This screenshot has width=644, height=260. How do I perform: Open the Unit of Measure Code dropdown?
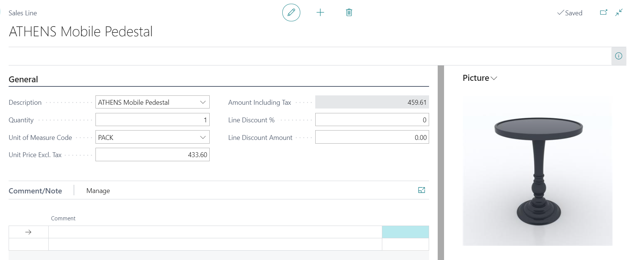[203, 137]
